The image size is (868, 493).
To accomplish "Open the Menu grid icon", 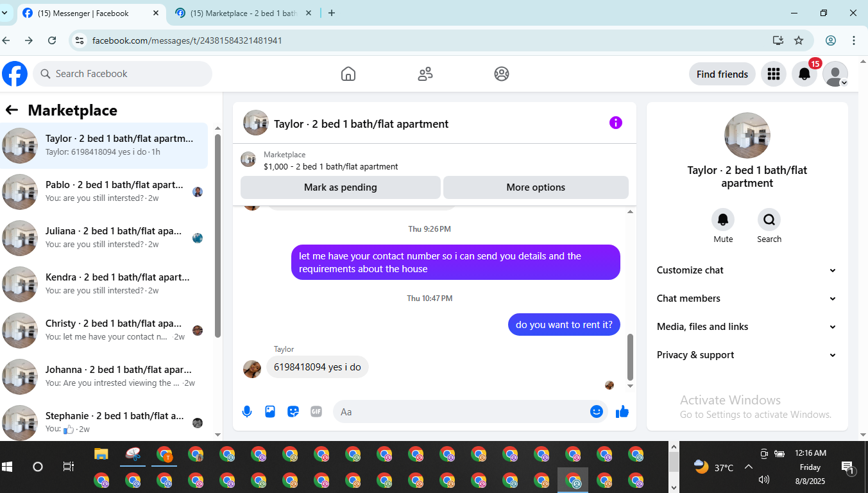I will (x=774, y=74).
